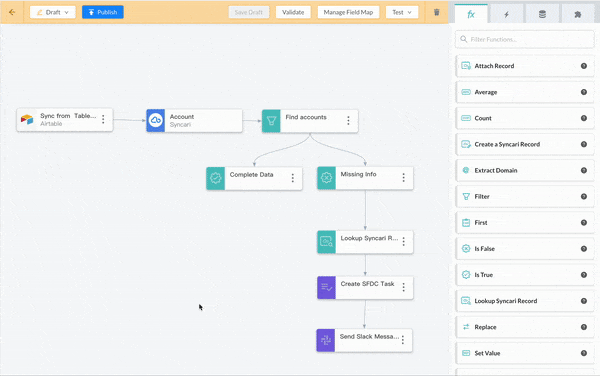Open Manage Field Map

coord(348,12)
